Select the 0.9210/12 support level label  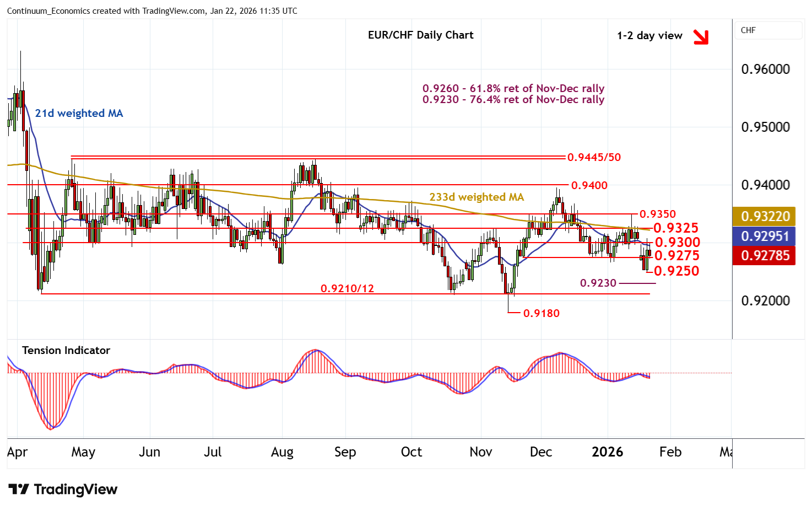[x=347, y=288]
